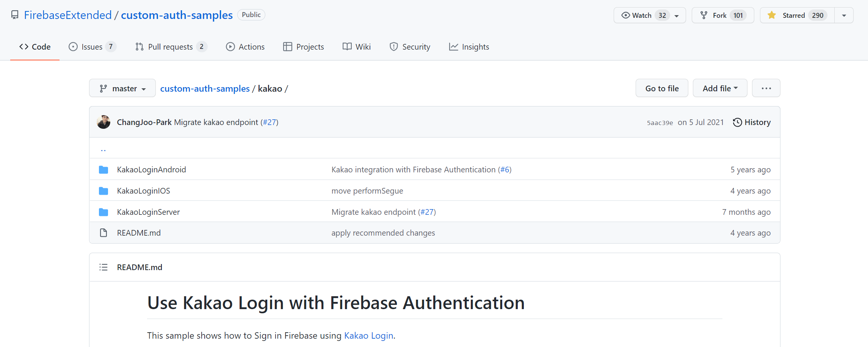Click the Issues circle-dot icon
The image size is (868, 347).
coord(73,47)
